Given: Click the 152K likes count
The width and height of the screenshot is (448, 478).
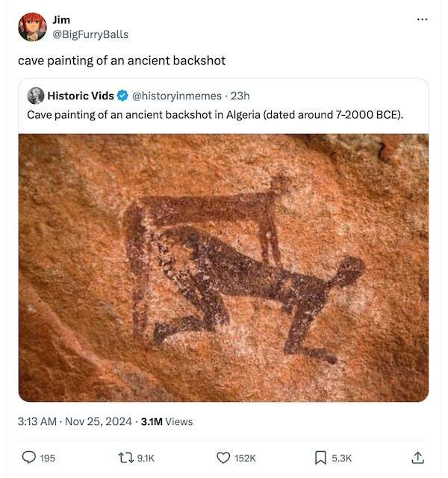Looking at the screenshot, I should 246,457.
